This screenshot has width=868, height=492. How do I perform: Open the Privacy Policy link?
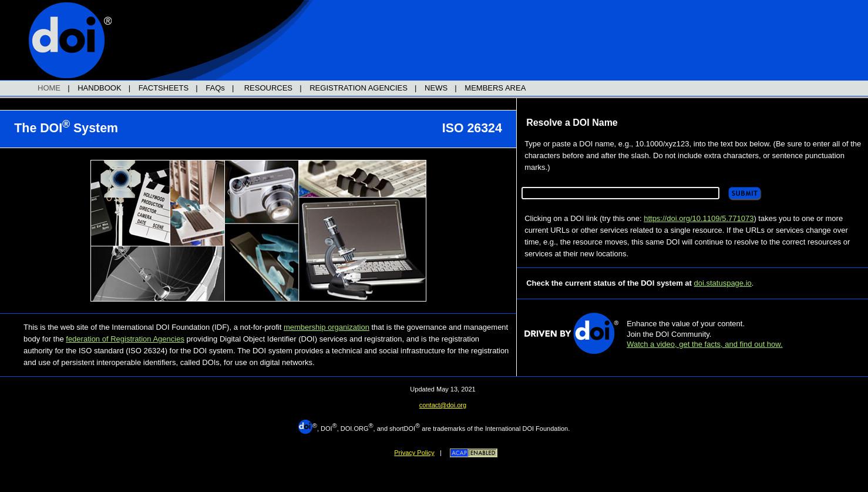[414, 453]
